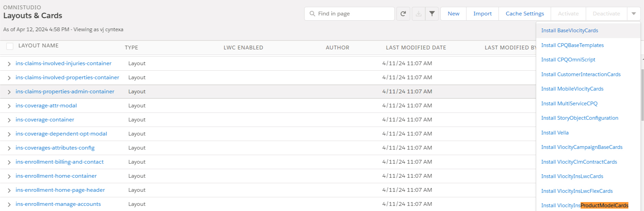Open ins-coverage-attr-modal layout link

tap(46, 106)
